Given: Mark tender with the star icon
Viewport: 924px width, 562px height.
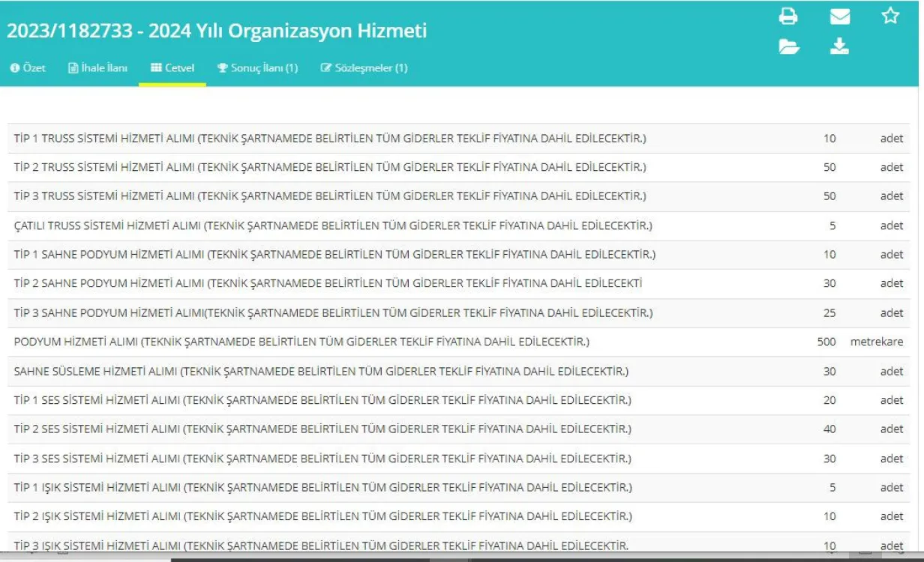Looking at the screenshot, I should tap(890, 16).
